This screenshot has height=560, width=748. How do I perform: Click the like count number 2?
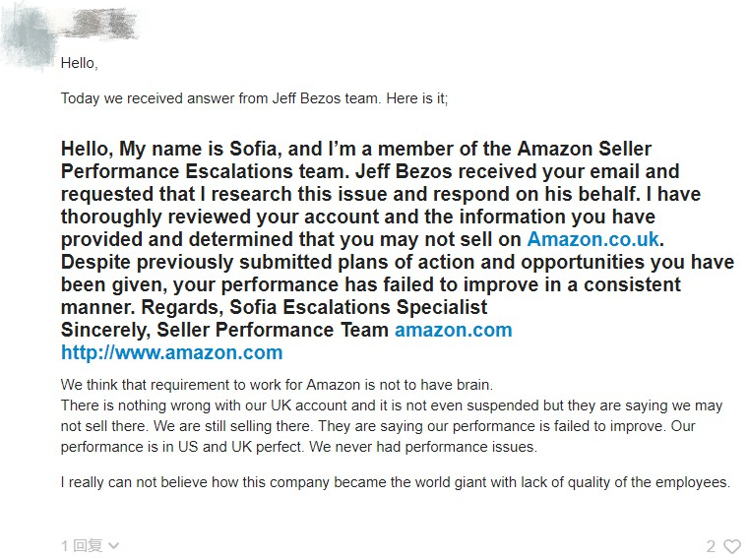click(711, 546)
